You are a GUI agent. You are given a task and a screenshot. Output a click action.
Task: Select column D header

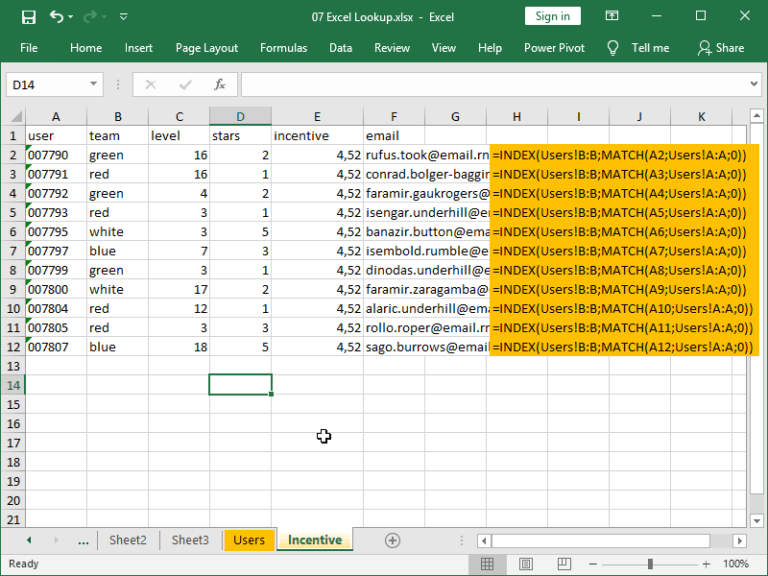click(240, 117)
